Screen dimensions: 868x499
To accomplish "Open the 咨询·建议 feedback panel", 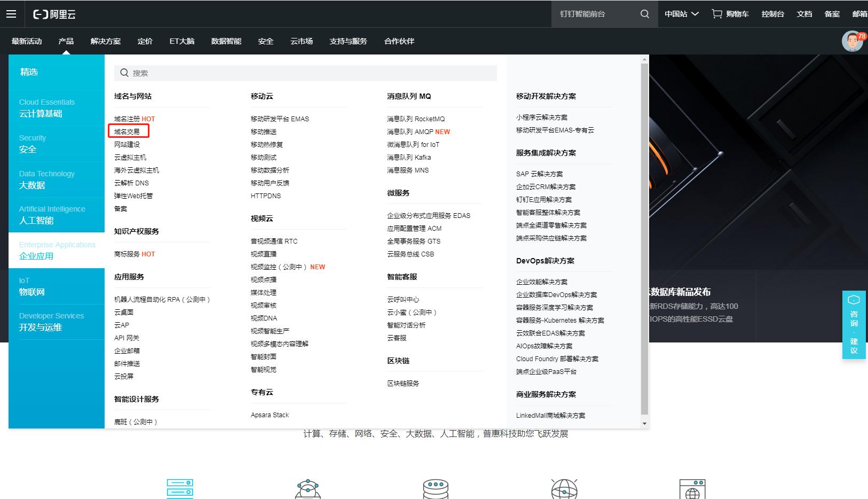I will point(854,326).
